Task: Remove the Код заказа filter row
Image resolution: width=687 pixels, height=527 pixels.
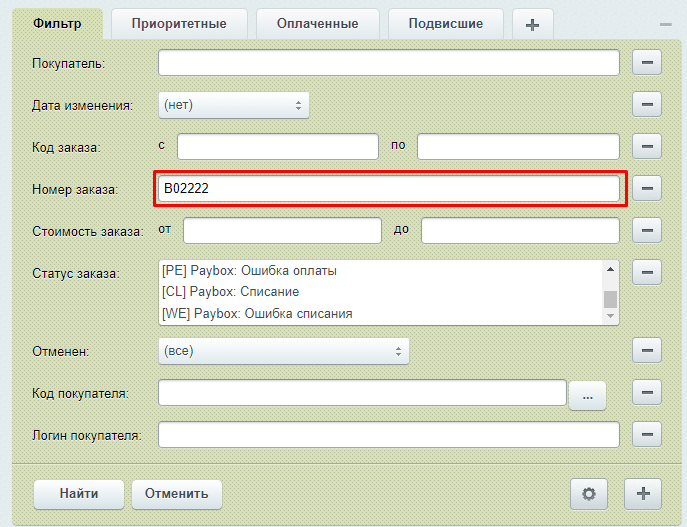Action: pos(647,147)
